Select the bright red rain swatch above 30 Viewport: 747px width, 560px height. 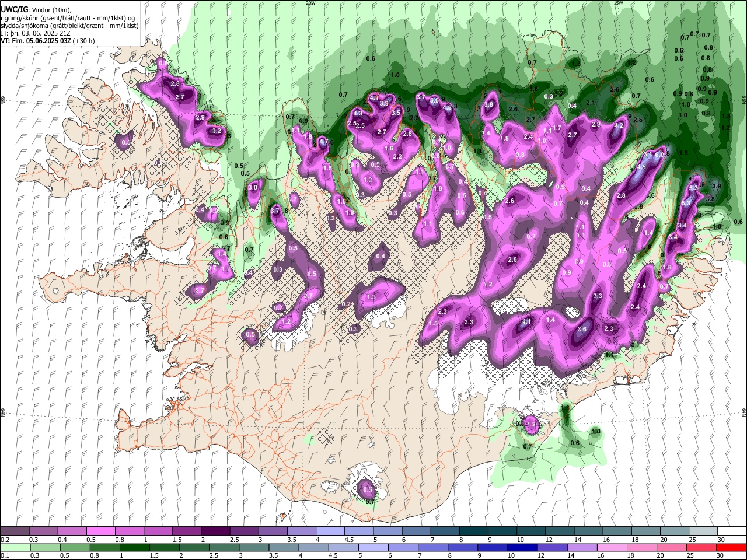(731, 547)
